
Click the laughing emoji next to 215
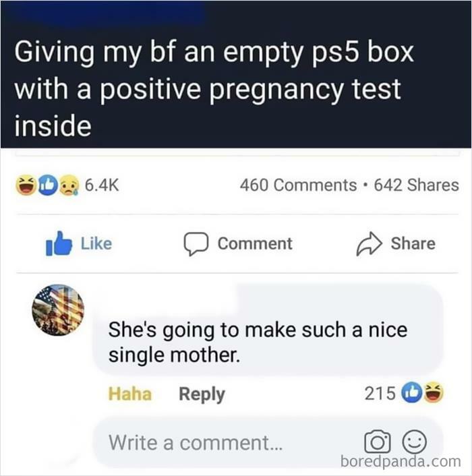pos(428,393)
